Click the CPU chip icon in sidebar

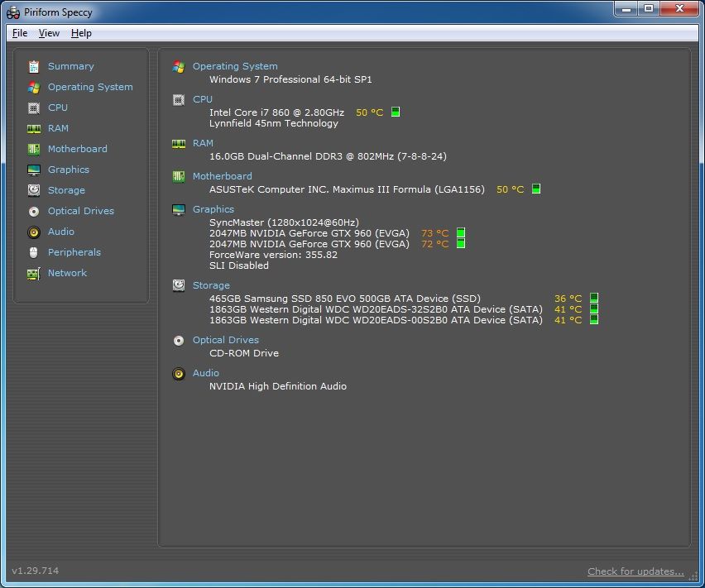tap(34, 108)
